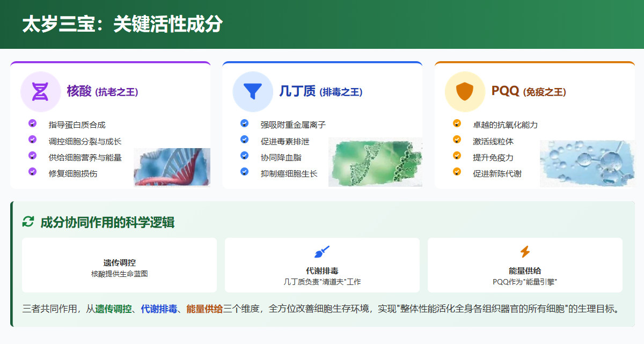Viewport: 644px width, 344px height.
Task: Click the orange lightning bolt icon above 能量供给
Action: (x=525, y=252)
